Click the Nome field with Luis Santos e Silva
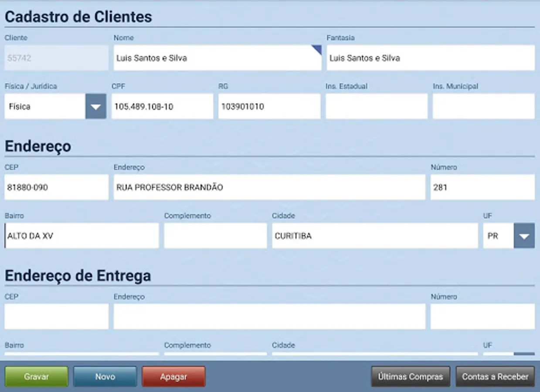The height and width of the screenshot is (392, 540). [x=217, y=58]
